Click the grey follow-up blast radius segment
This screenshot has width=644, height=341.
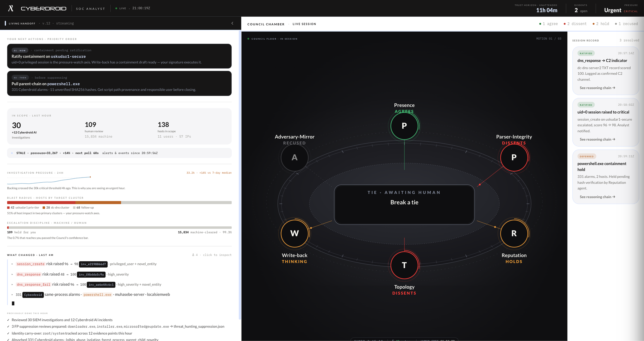pyautogui.click(x=176, y=203)
